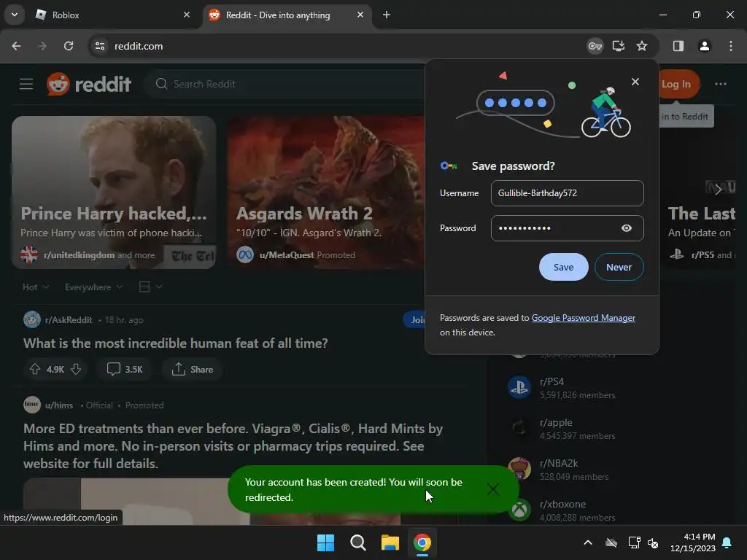Open the Chrome tab search dropdown

pos(15,15)
